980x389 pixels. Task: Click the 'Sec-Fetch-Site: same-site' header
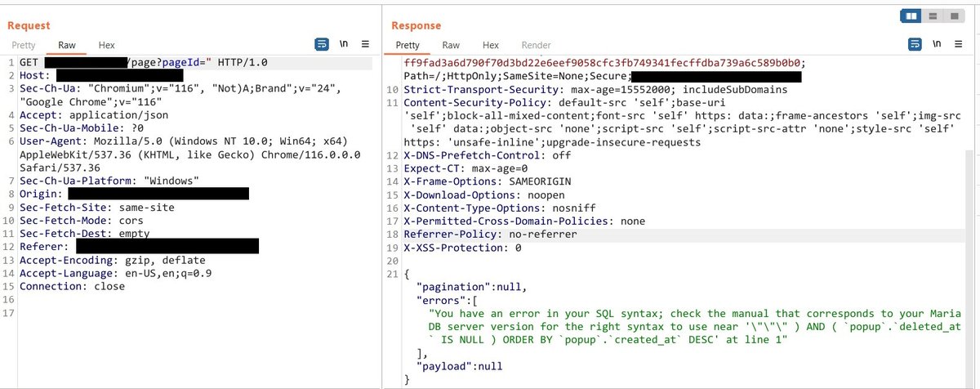pyautogui.click(x=97, y=208)
